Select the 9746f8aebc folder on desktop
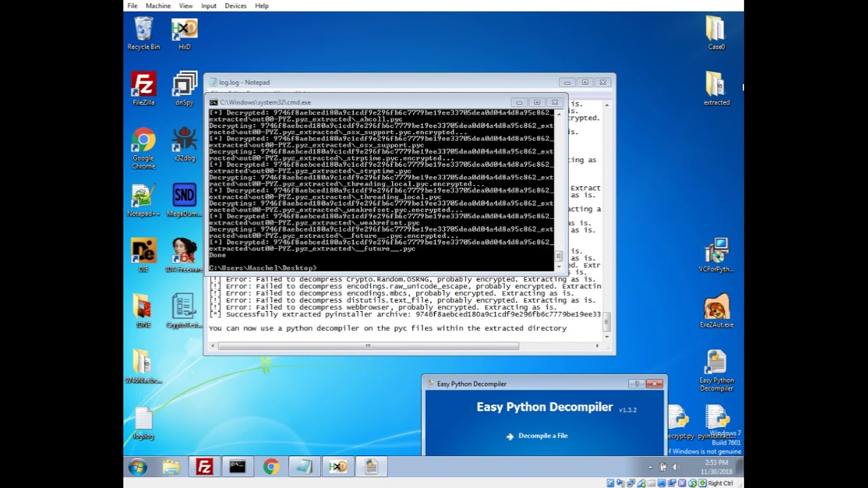Screen dimensions: 868x488 pyautogui.click(x=143, y=367)
